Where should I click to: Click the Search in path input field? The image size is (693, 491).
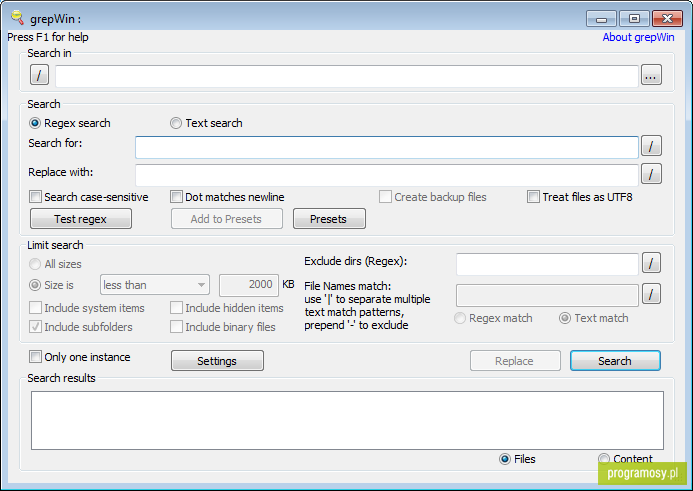347,76
